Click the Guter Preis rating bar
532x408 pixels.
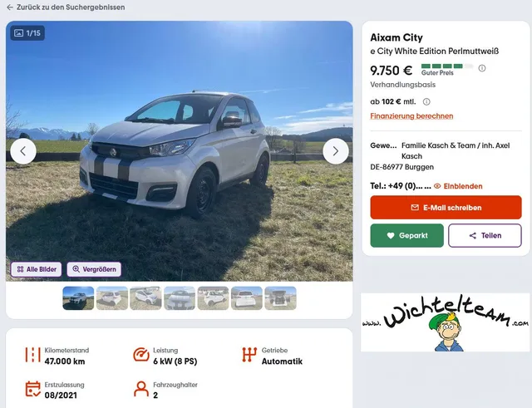[446, 66]
